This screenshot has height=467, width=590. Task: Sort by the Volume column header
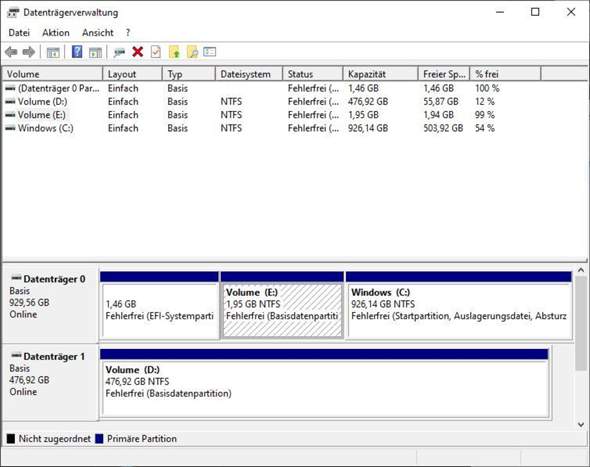(x=53, y=74)
